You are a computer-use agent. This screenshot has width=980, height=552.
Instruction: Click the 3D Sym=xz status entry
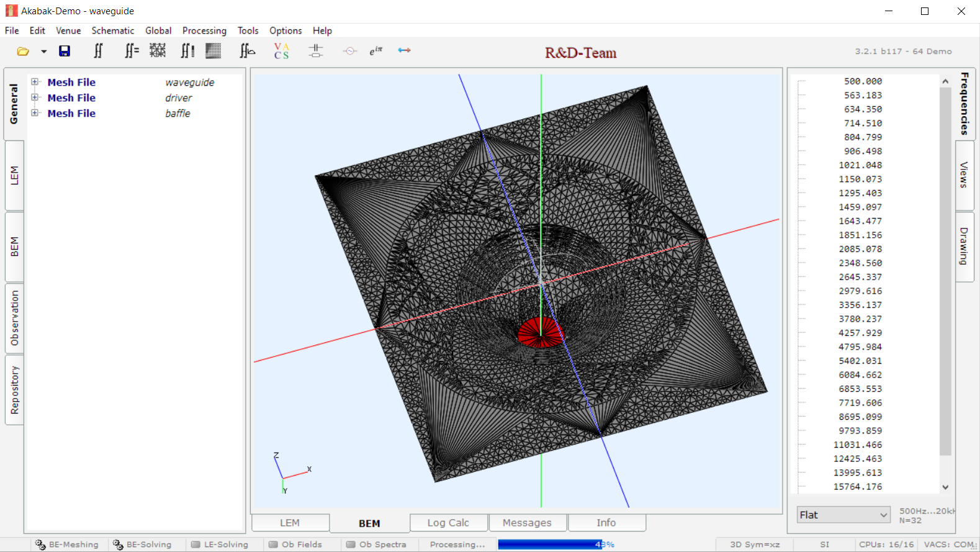click(755, 545)
